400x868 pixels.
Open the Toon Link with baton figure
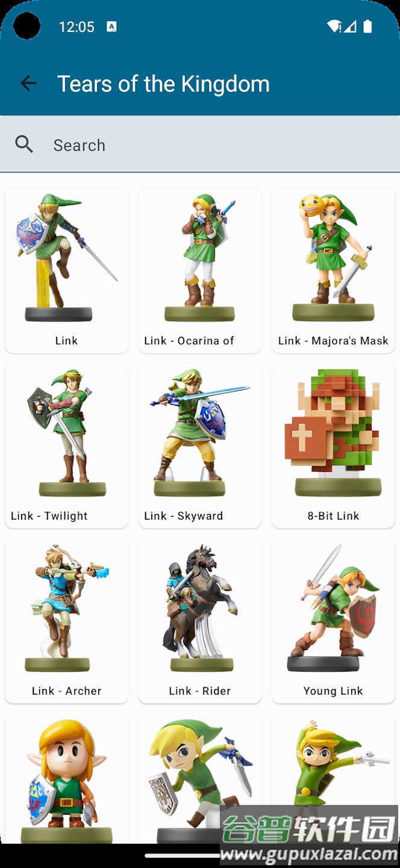[333, 766]
